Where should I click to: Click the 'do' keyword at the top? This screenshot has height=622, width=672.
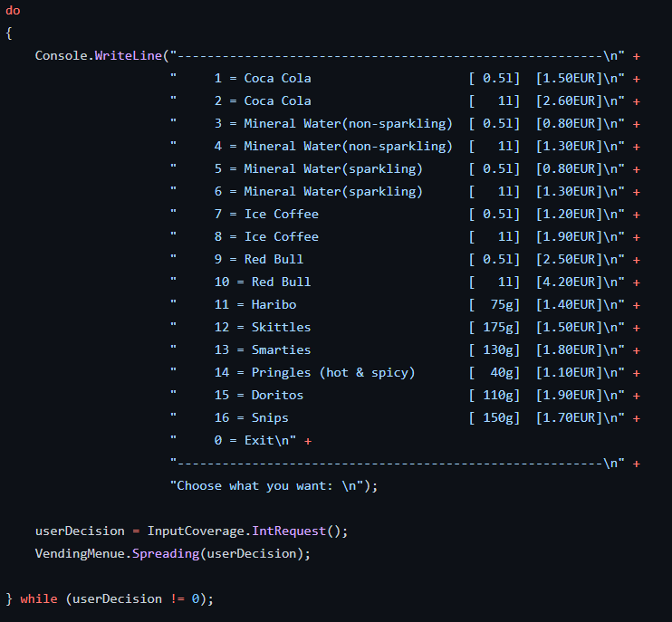pyautogui.click(x=13, y=9)
